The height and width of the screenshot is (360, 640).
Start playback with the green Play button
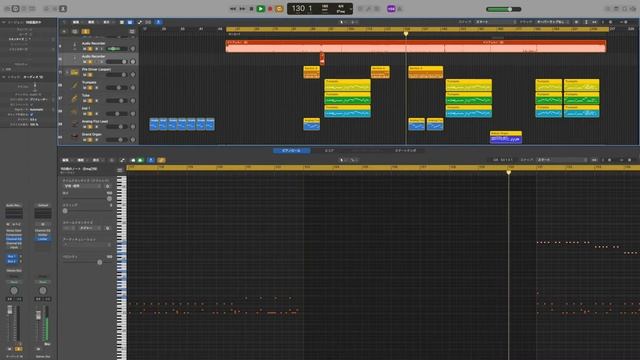260,9
